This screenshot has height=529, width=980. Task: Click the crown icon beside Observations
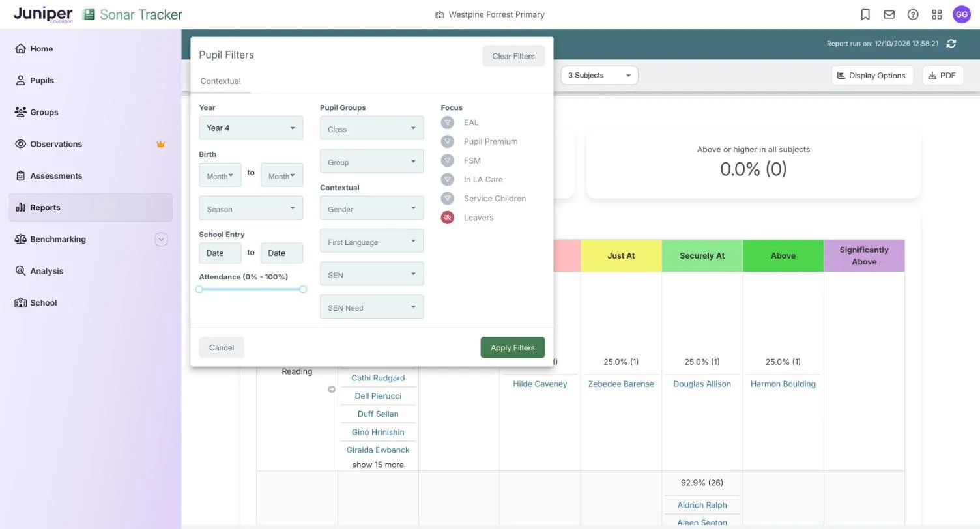[x=160, y=144]
